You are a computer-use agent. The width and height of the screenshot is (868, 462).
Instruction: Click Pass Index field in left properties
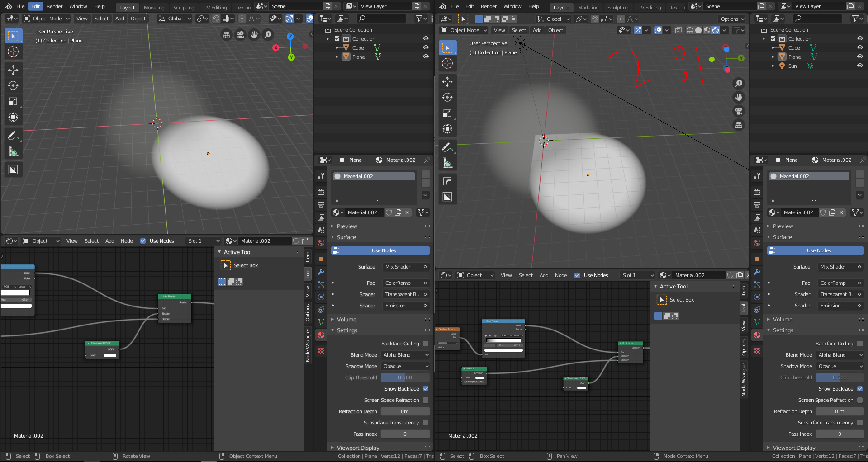pos(405,434)
